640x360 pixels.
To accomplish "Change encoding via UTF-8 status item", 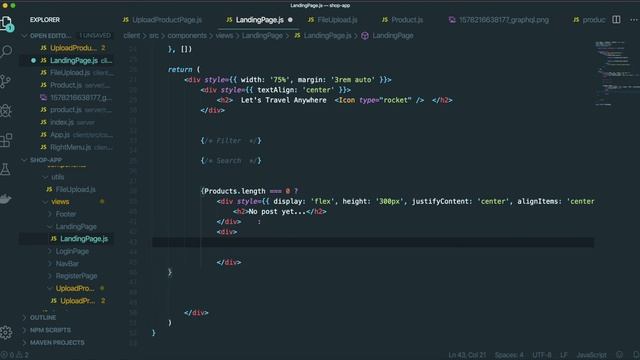I will 542,355.
